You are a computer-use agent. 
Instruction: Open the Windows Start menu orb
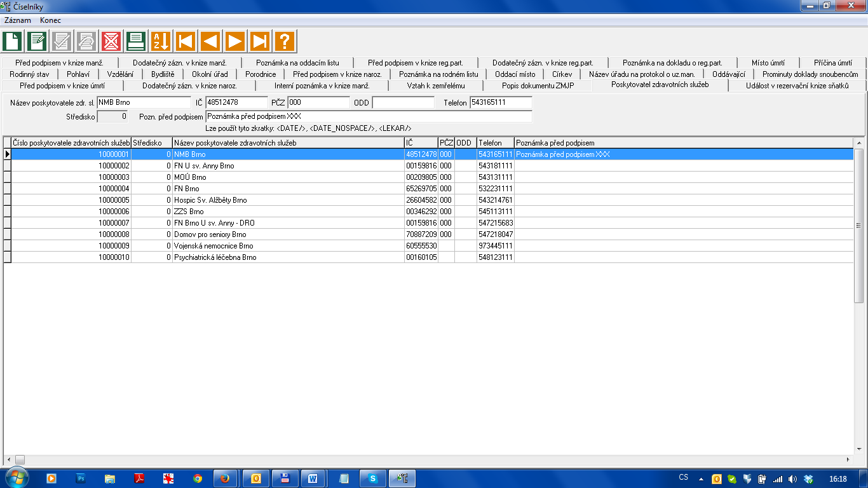point(16,478)
